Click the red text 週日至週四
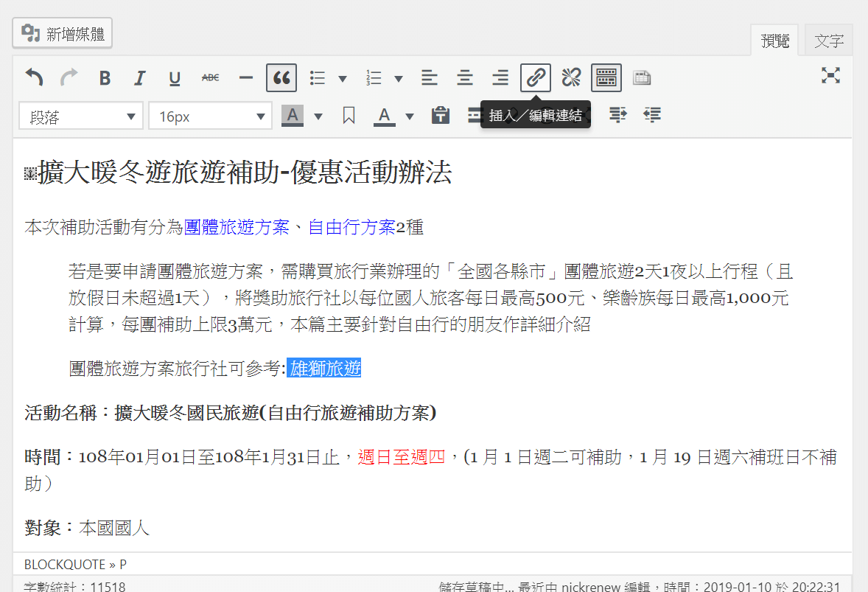 [402, 457]
